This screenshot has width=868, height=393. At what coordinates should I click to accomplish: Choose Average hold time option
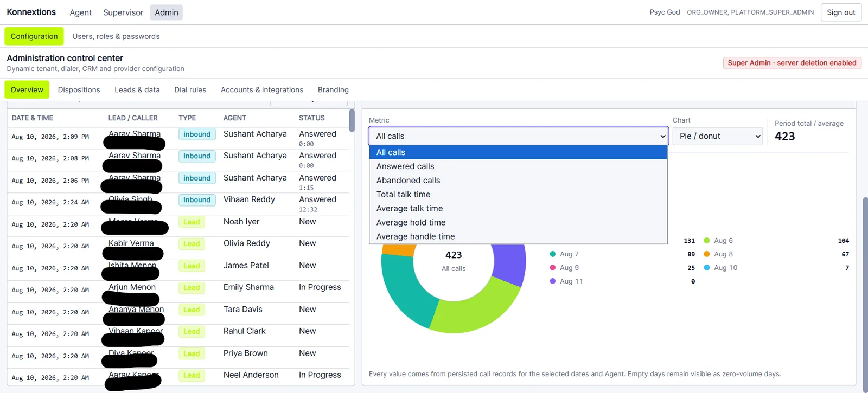[x=518, y=223]
